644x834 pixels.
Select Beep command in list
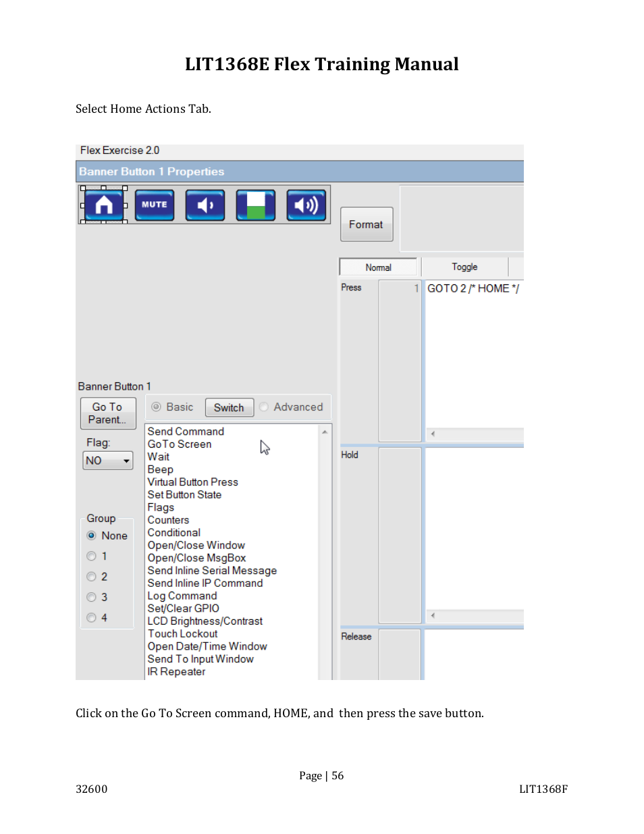click(161, 469)
